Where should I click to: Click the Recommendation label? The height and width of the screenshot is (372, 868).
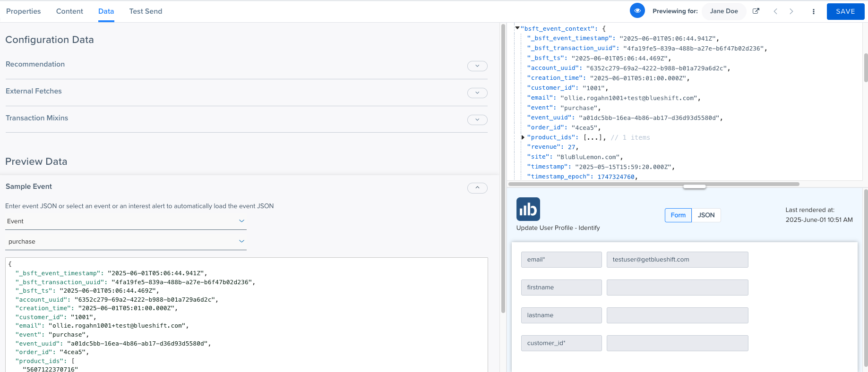click(35, 64)
